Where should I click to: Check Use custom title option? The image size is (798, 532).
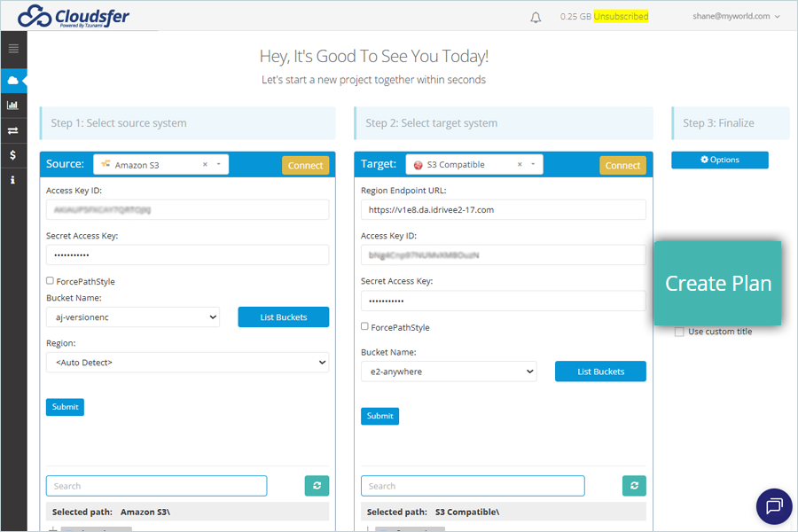click(679, 332)
